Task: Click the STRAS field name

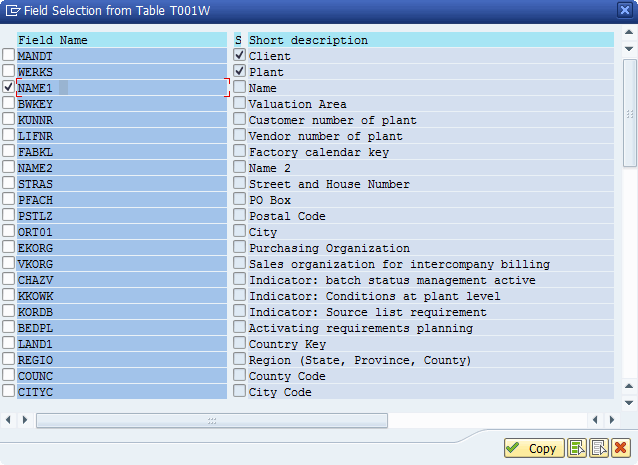Action: [x=35, y=184]
